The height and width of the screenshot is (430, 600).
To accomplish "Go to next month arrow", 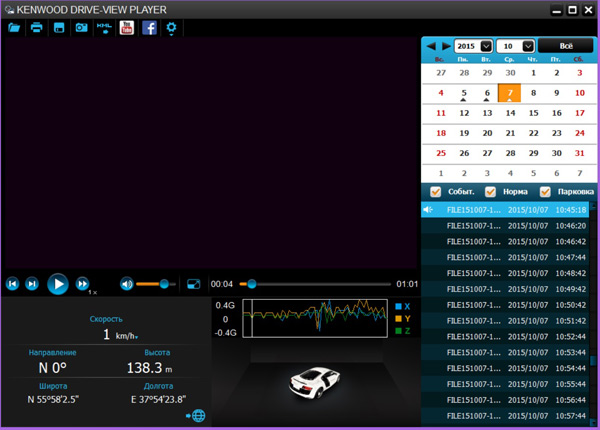I will click(x=446, y=46).
